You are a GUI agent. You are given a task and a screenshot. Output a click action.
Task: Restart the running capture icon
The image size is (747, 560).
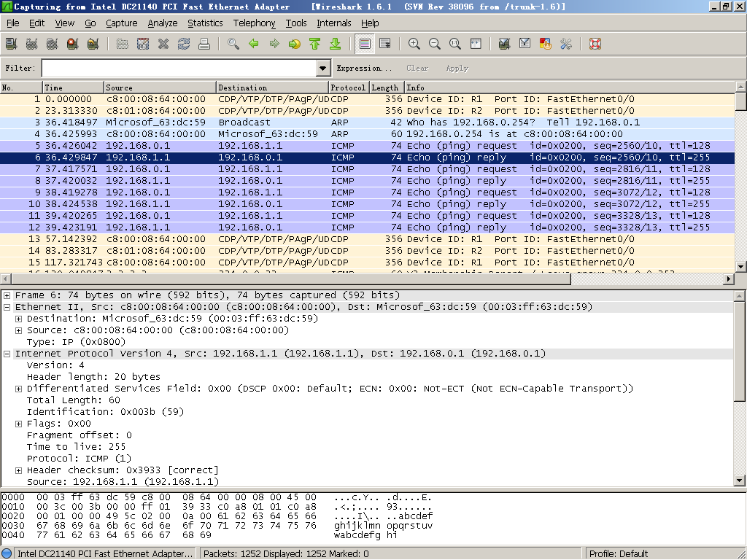pos(93,44)
